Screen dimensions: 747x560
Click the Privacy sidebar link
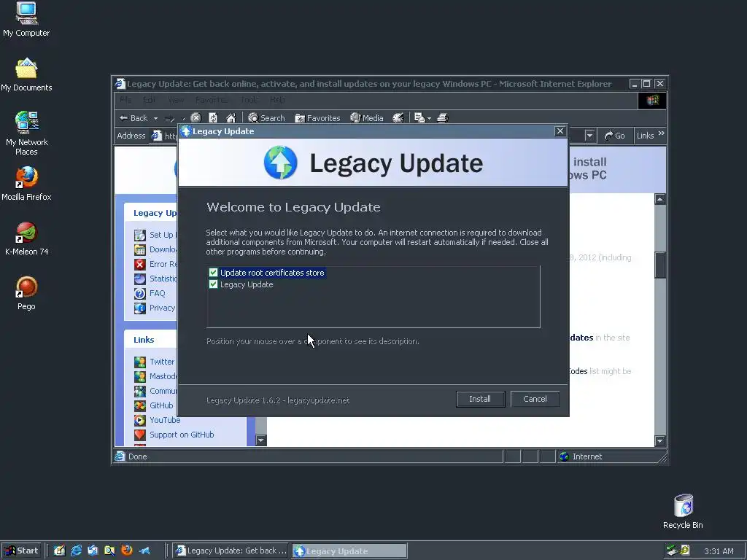pyautogui.click(x=163, y=308)
